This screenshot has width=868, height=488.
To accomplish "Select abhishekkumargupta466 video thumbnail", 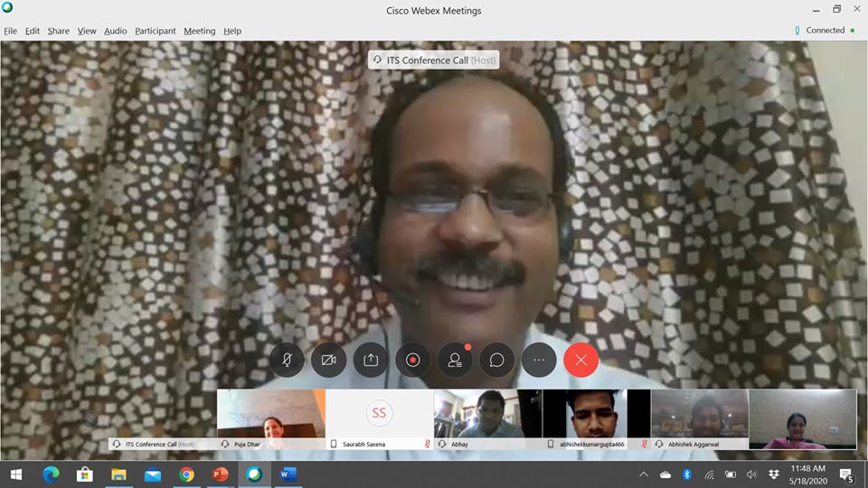I will [x=596, y=418].
